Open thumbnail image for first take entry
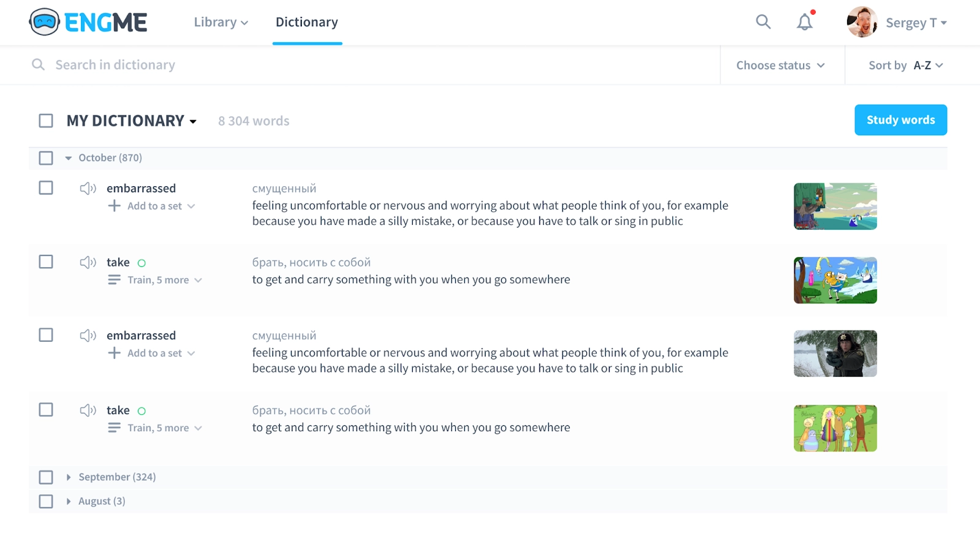 (x=835, y=281)
